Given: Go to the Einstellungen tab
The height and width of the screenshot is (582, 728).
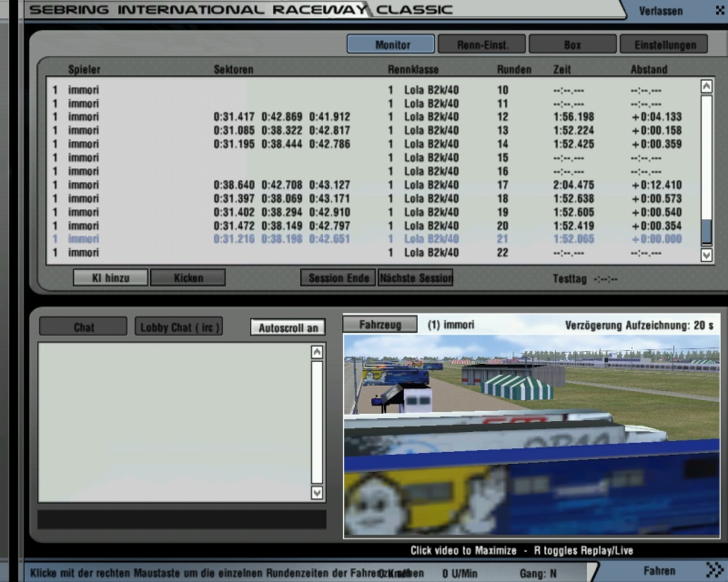Looking at the screenshot, I should coord(663,45).
